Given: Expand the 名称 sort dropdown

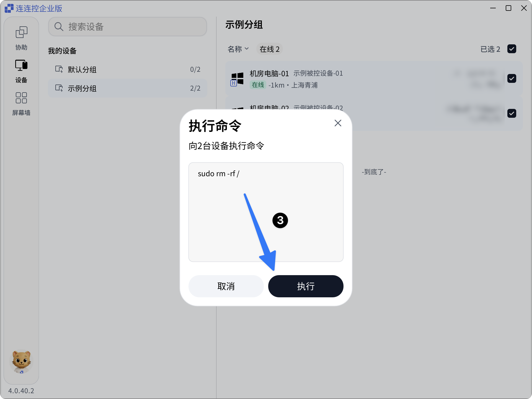Looking at the screenshot, I should tap(238, 49).
